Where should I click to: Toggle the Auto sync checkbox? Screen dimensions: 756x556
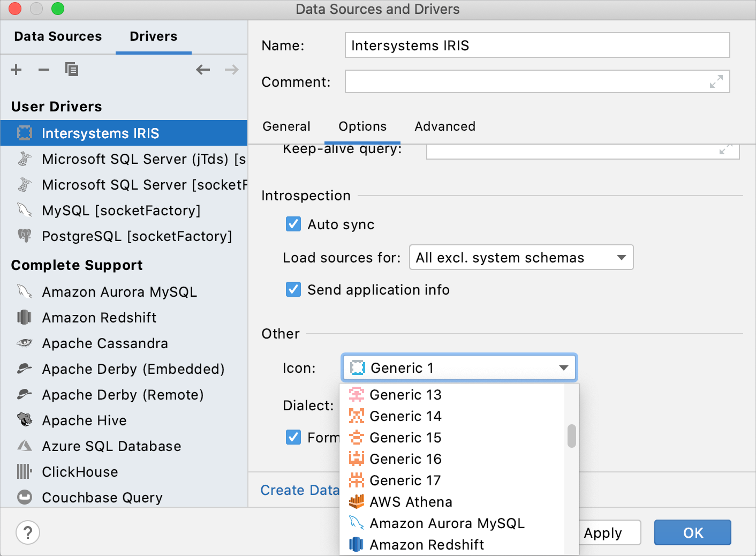pyautogui.click(x=293, y=224)
